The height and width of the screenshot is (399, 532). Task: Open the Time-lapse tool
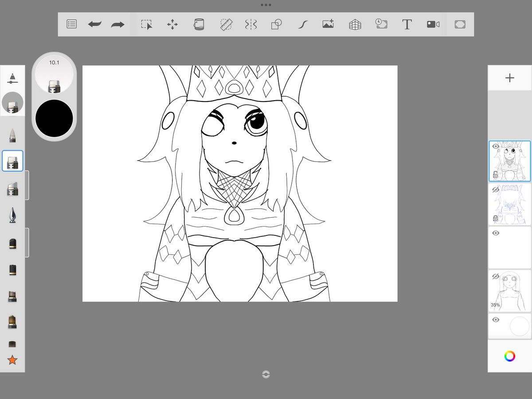[381, 24]
